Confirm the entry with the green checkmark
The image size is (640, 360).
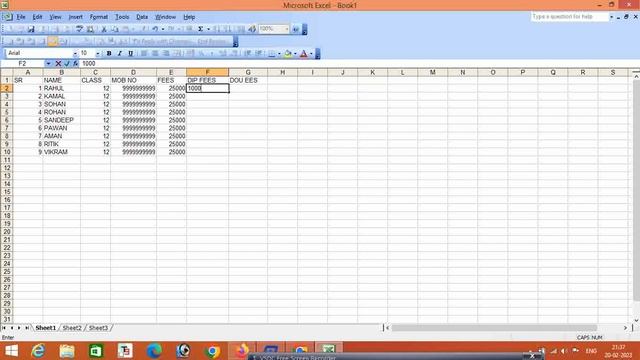click(x=67, y=64)
